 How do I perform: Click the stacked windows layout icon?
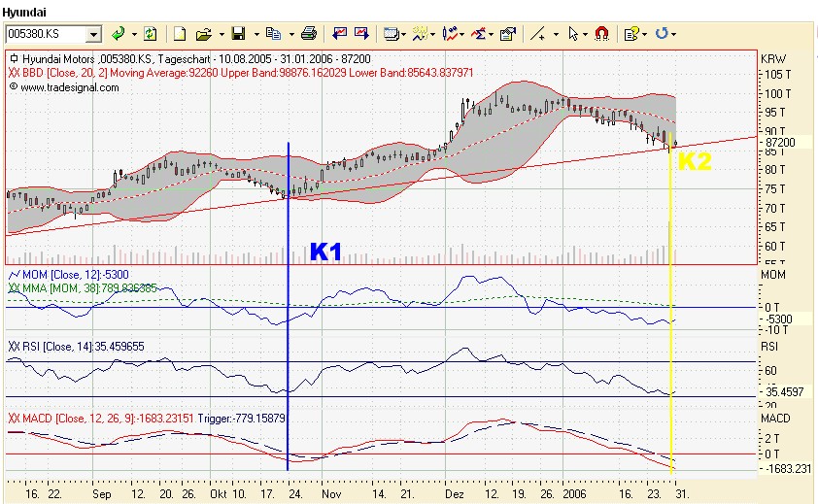[x=392, y=34]
